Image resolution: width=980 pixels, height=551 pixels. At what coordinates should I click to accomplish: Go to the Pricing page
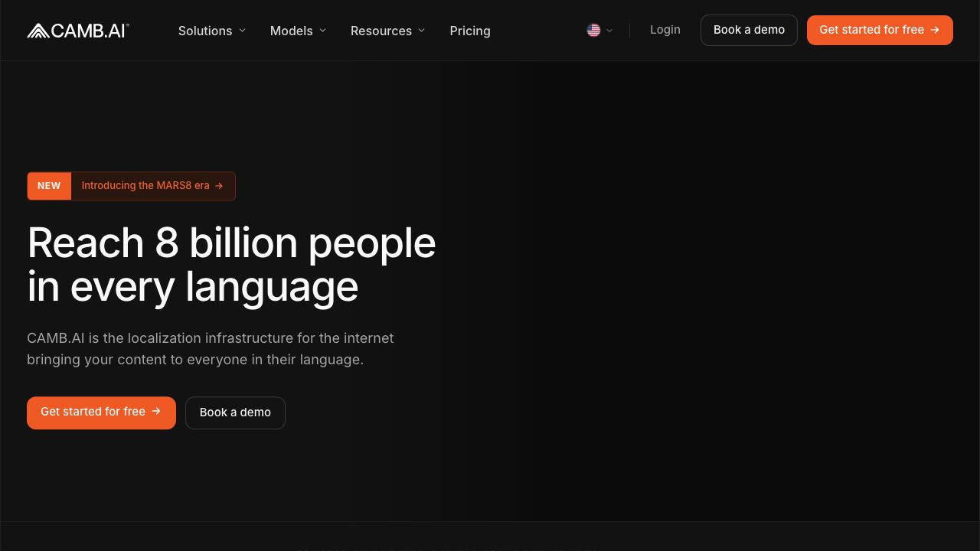(470, 31)
